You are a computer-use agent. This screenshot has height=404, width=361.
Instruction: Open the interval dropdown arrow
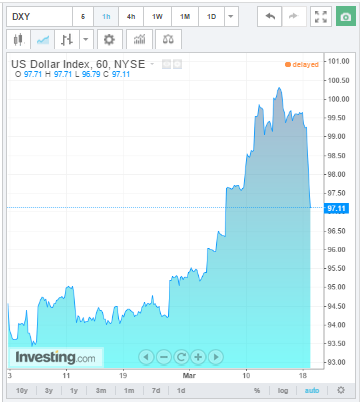click(x=231, y=16)
